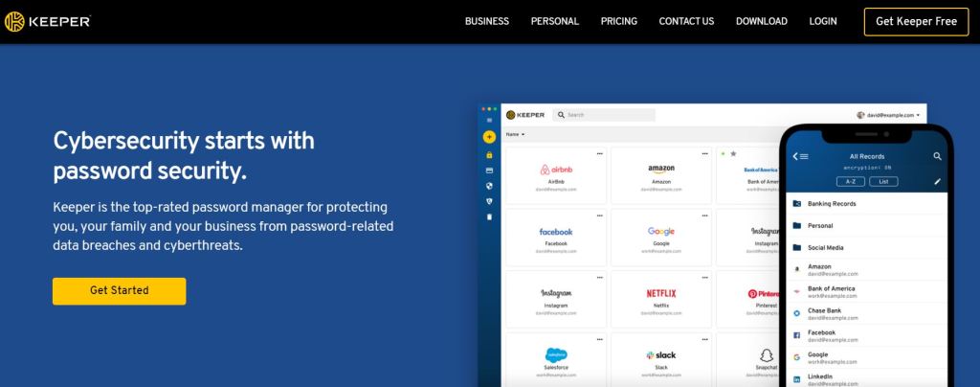Open the david@example.com account dropdown
The height and width of the screenshot is (387, 980).
click(x=890, y=115)
